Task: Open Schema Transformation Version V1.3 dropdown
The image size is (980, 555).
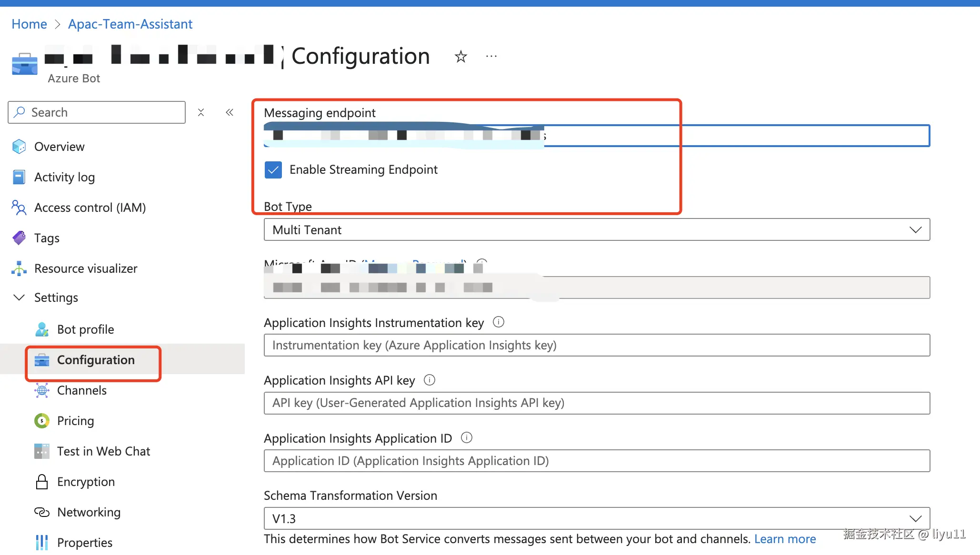Action: pyautogui.click(x=596, y=518)
